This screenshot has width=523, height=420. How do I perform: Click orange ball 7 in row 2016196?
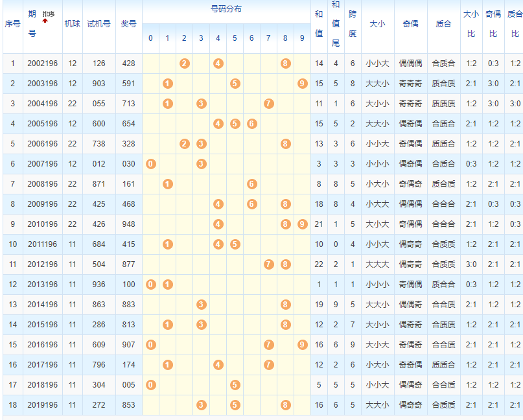pyautogui.click(x=268, y=345)
